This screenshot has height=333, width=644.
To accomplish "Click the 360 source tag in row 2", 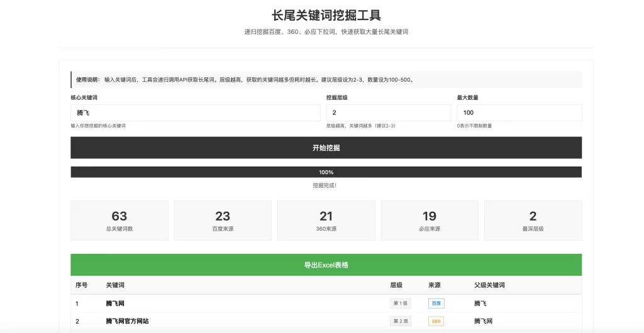I will coord(436,321).
